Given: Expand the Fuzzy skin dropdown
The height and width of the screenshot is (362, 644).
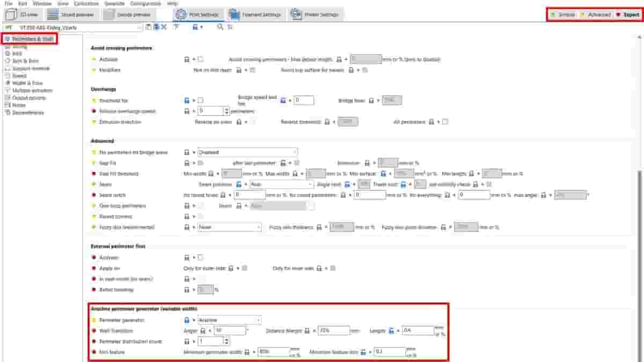Looking at the screenshot, I should [229, 227].
